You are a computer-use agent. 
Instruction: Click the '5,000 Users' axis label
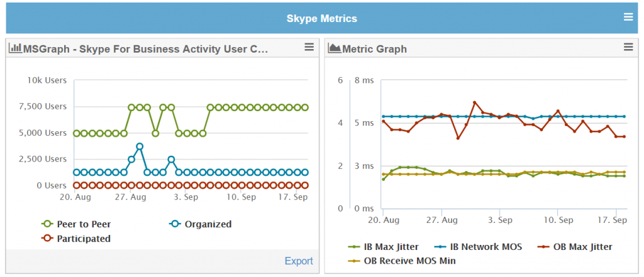(x=43, y=133)
